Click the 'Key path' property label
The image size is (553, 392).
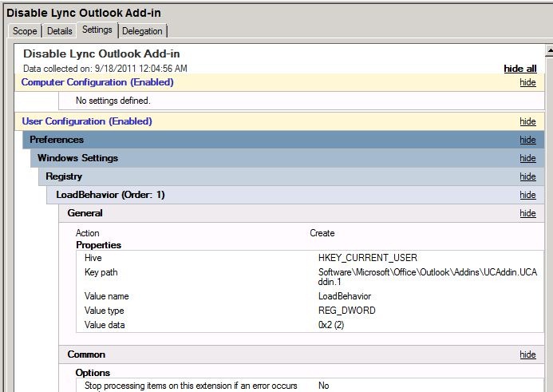coord(101,272)
